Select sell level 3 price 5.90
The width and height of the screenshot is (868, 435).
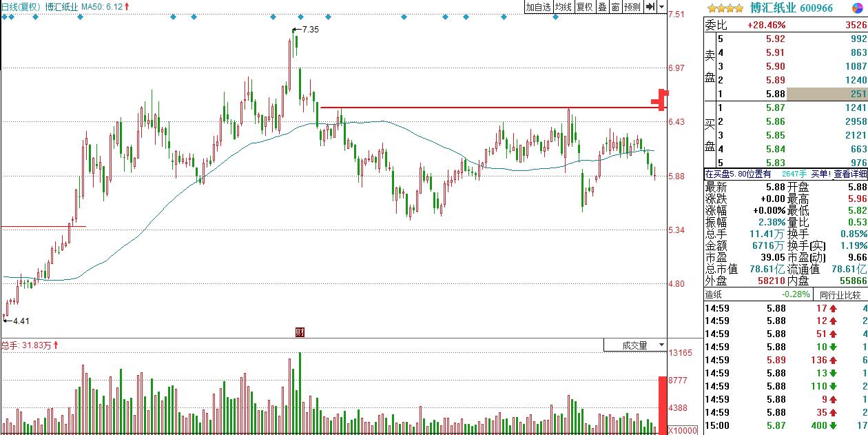tap(776, 66)
